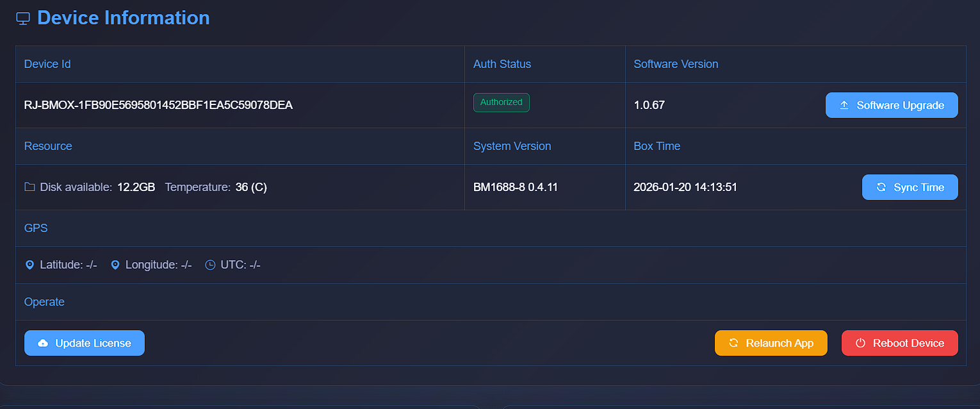The image size is (980, 409).
Task: Click the cloud icon in Update License
Action: (x=43, y=343)
